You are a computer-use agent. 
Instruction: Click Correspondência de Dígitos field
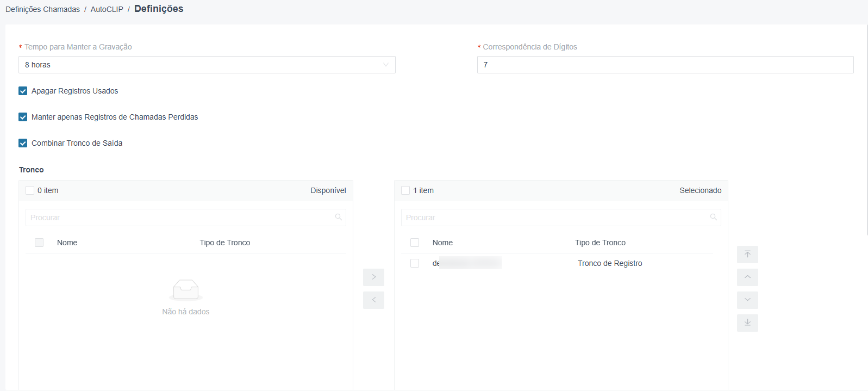(x=665, y=65)
